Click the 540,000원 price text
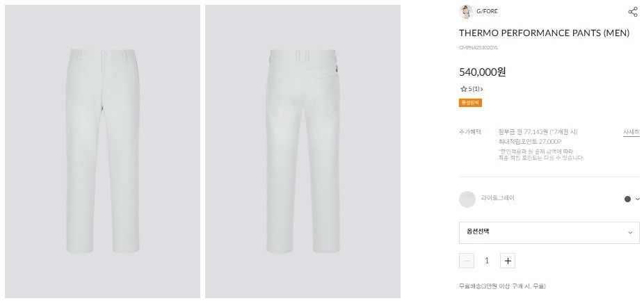 483,72
